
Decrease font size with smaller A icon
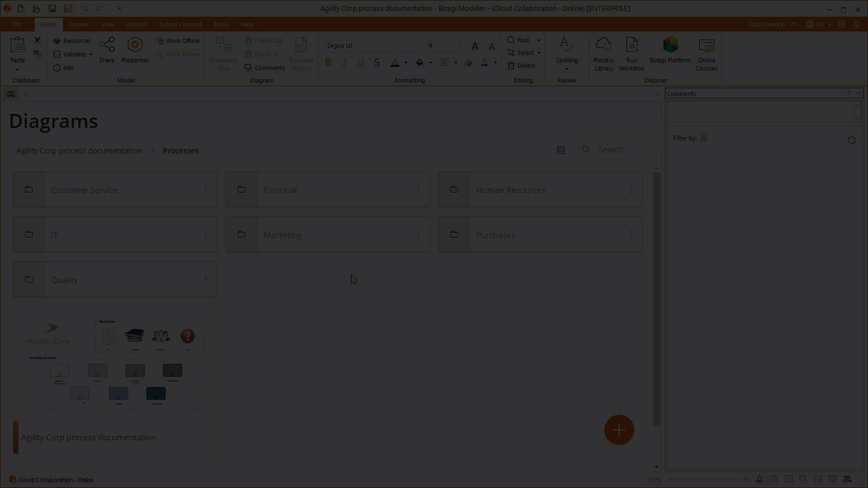tap(492, 46)
